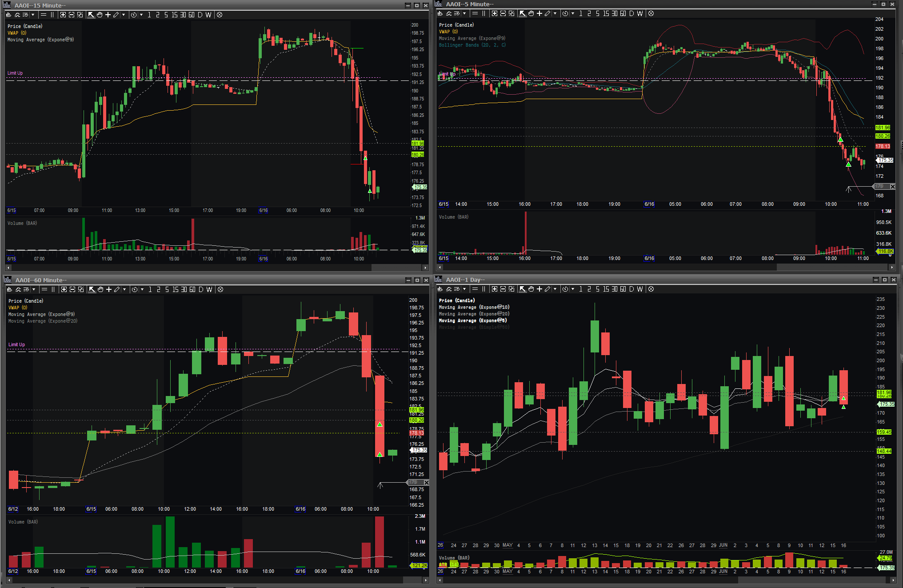Viewport: 903px width, 588px height.
Task: Set 60 Minute chart to Daily interval
Action: coord(201,289)
